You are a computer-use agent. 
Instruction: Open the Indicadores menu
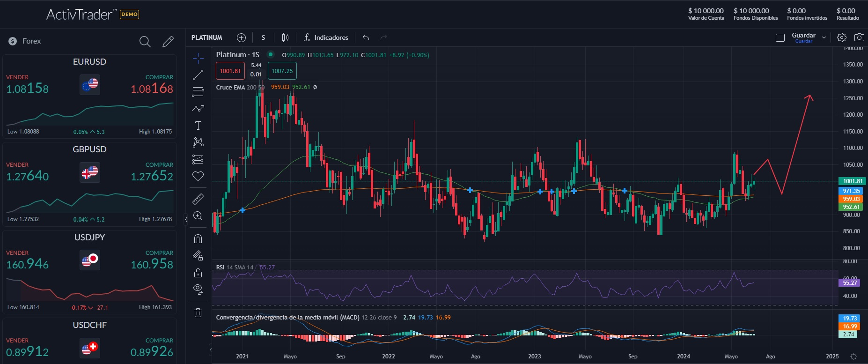(x=326, y=37)
